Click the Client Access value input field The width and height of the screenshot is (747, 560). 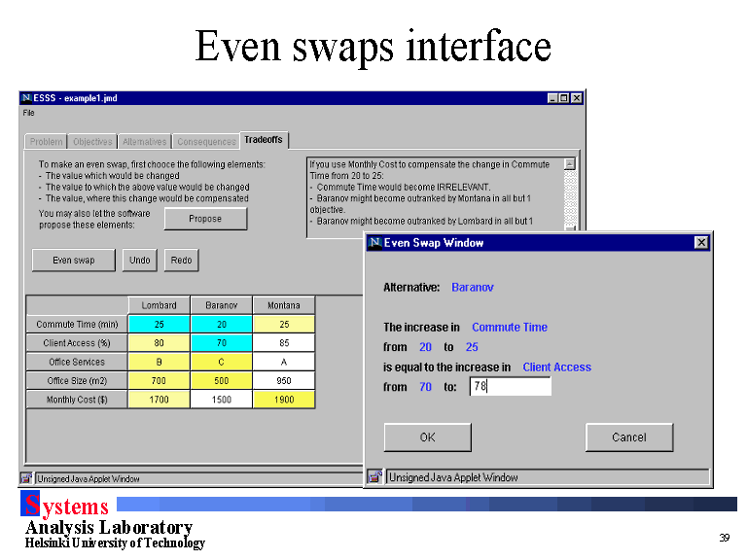[x=510, y=387]
